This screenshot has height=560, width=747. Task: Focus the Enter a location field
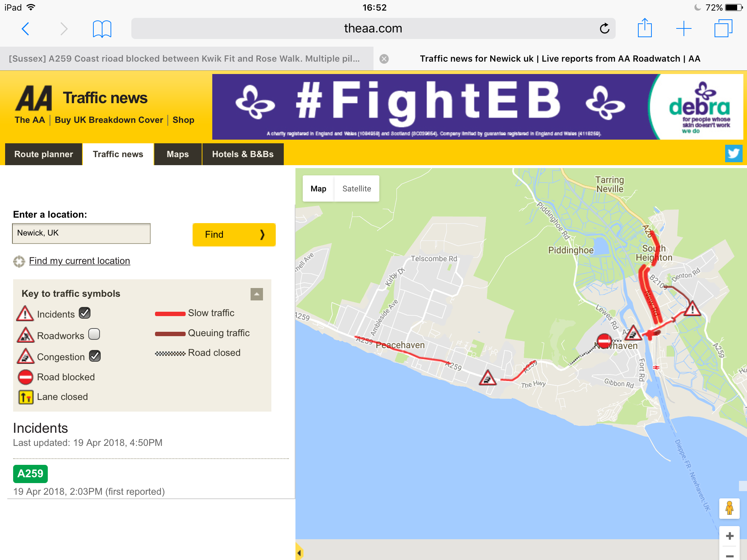pyautogui.click(x=81, y=233)
